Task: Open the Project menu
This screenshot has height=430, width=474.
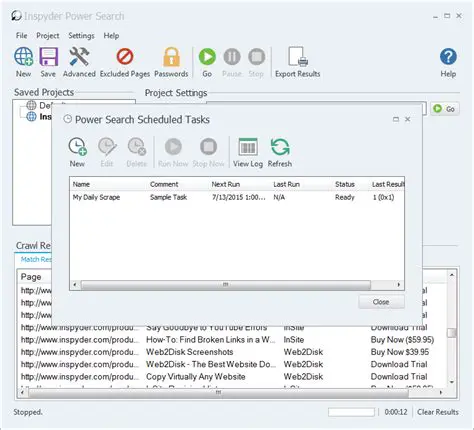Action: (48, 36)
